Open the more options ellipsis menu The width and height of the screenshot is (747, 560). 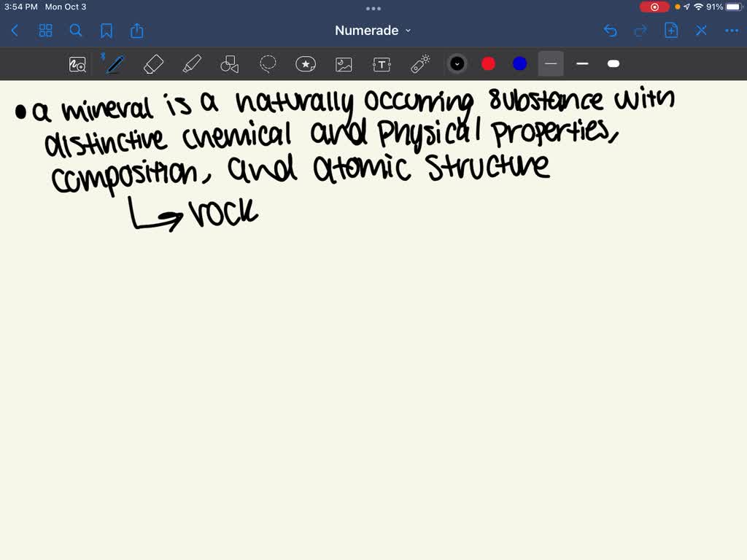coord(732,31)
